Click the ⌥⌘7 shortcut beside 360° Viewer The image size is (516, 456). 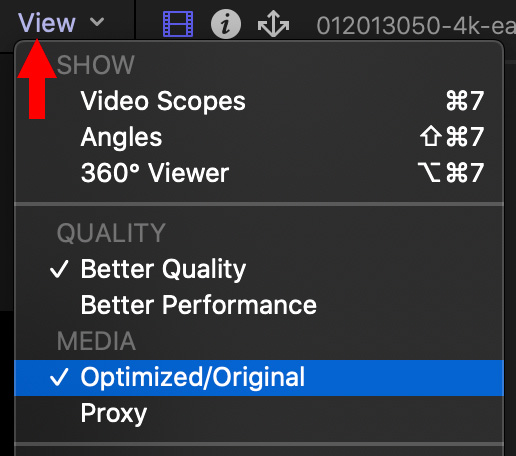coord(451,172)
